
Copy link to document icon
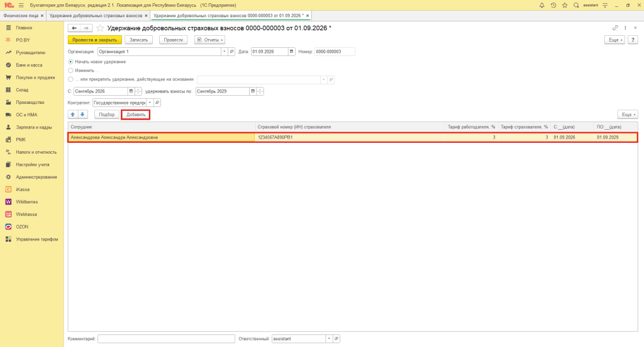click(x=615, y=28)
